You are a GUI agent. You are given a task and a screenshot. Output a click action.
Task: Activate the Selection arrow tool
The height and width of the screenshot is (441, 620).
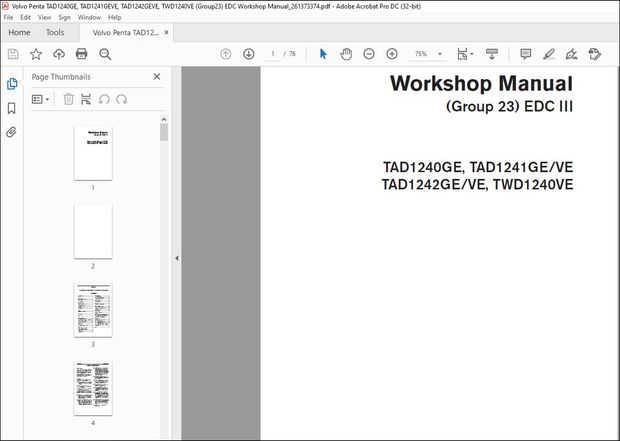[x=323, y=54]
